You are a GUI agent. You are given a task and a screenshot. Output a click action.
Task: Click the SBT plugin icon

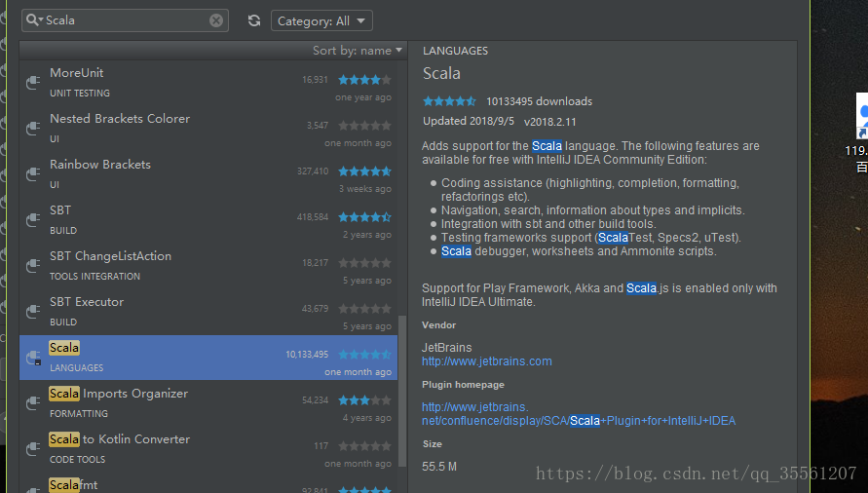tap(33, 220)
